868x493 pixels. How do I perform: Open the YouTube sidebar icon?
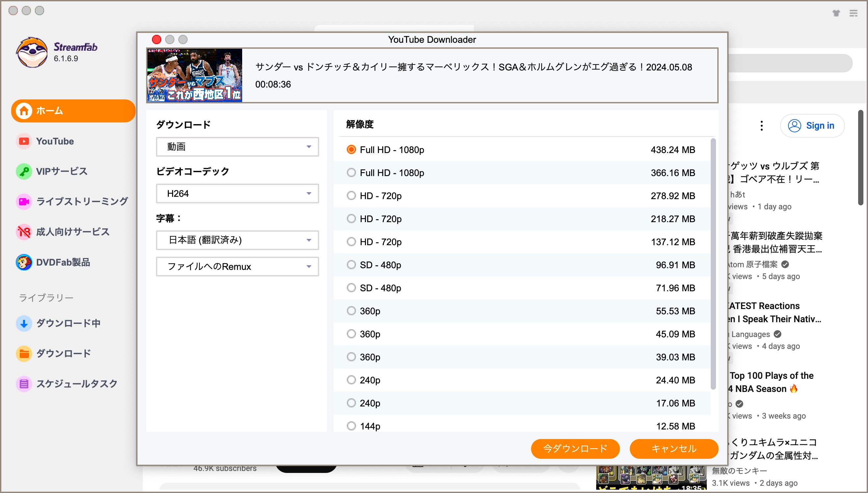[x=24, y=141]
